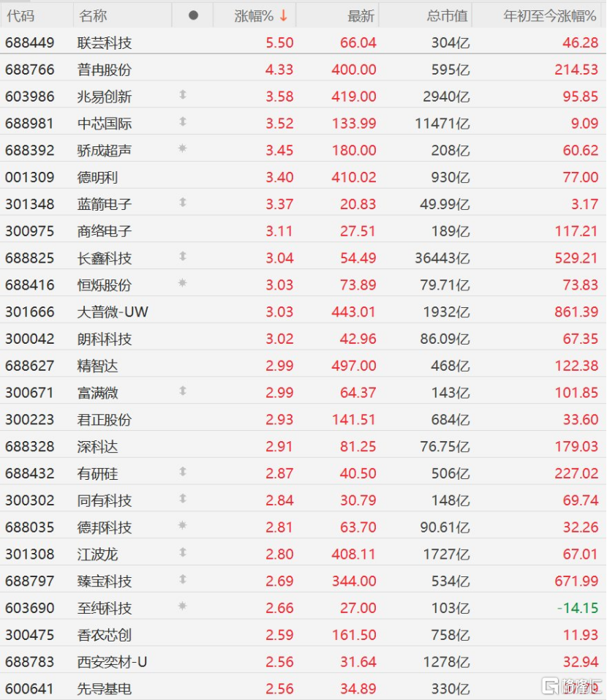Select the 大普微-UW row
The height and width of the screenshot is (700, 607).
point(303,312)
